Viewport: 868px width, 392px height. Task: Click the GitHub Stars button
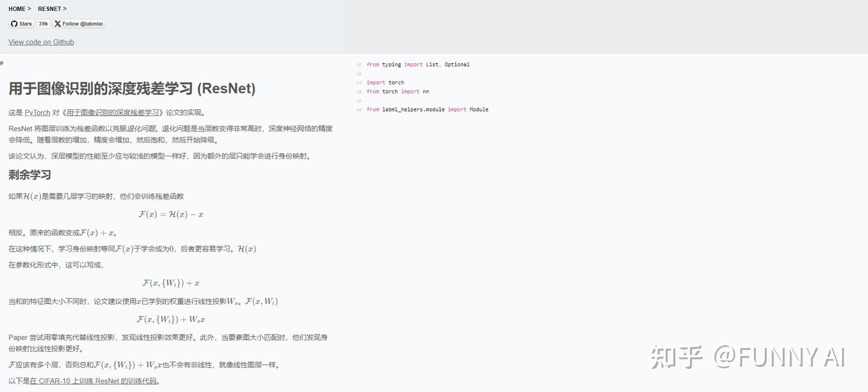pos(21,24)
